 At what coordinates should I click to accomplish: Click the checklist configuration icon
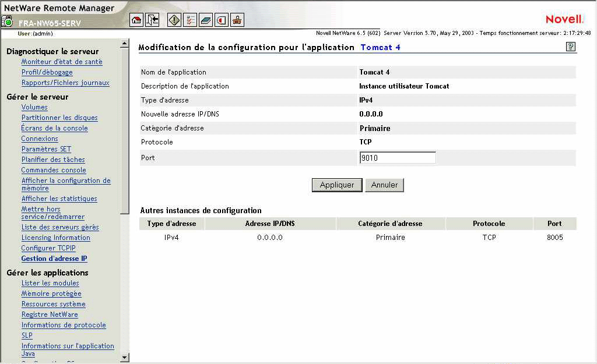pyautogui.click(x=190, y=20)
